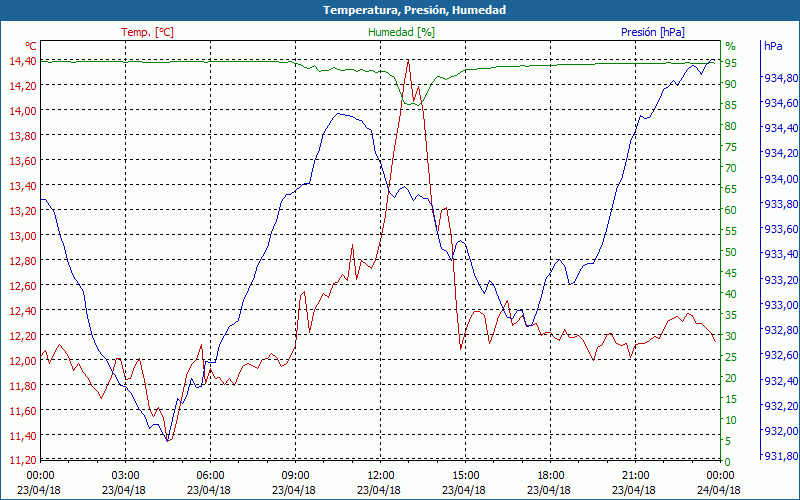Click the '12,00' temperature axis value
This screenshot has width=800, height=500.
point(22,361)
